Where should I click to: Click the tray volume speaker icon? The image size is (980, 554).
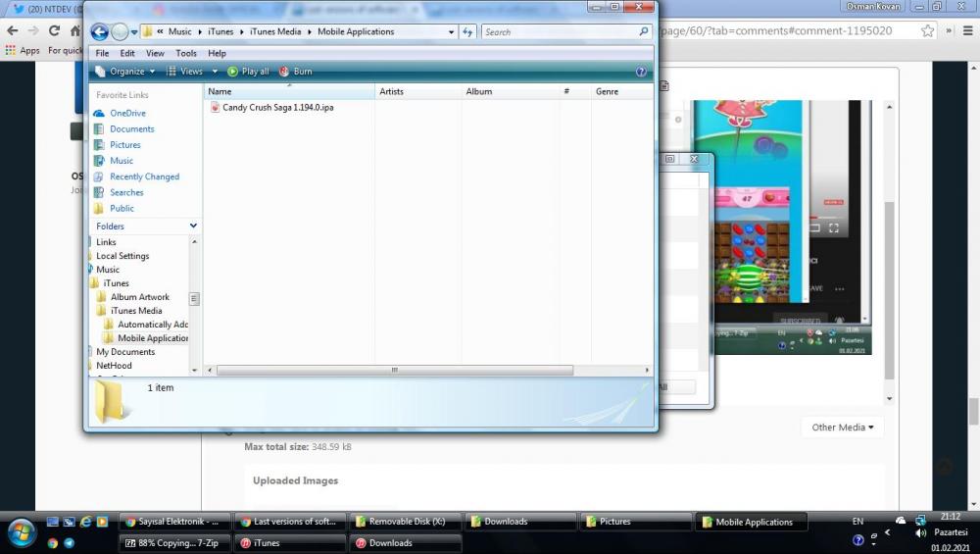tap(920, 532)
